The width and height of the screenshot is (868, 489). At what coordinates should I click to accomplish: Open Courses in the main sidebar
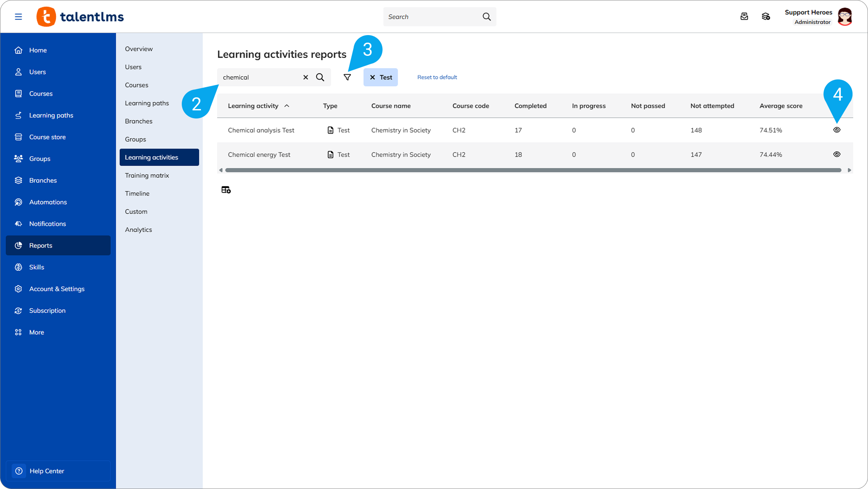[x=58, y=94]
